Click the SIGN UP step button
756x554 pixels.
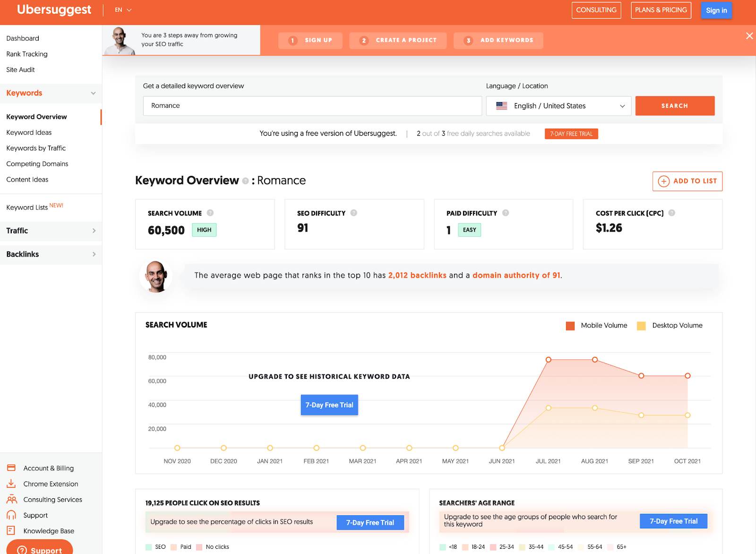(310, 41)
